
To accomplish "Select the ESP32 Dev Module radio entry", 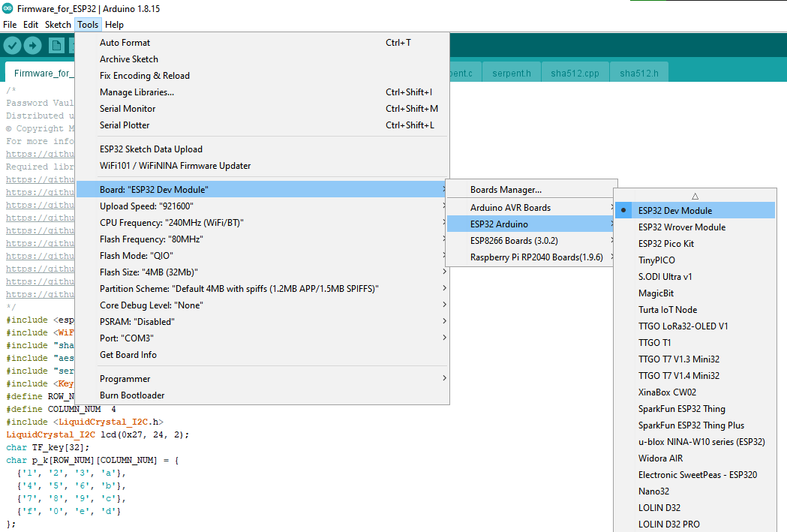I will (670, 210).
